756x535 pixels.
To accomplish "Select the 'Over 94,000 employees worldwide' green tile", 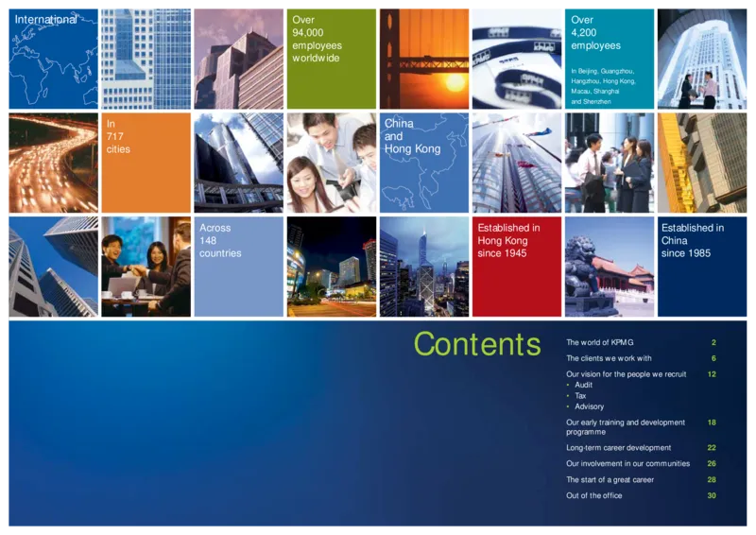I will [x=332, y=59].
